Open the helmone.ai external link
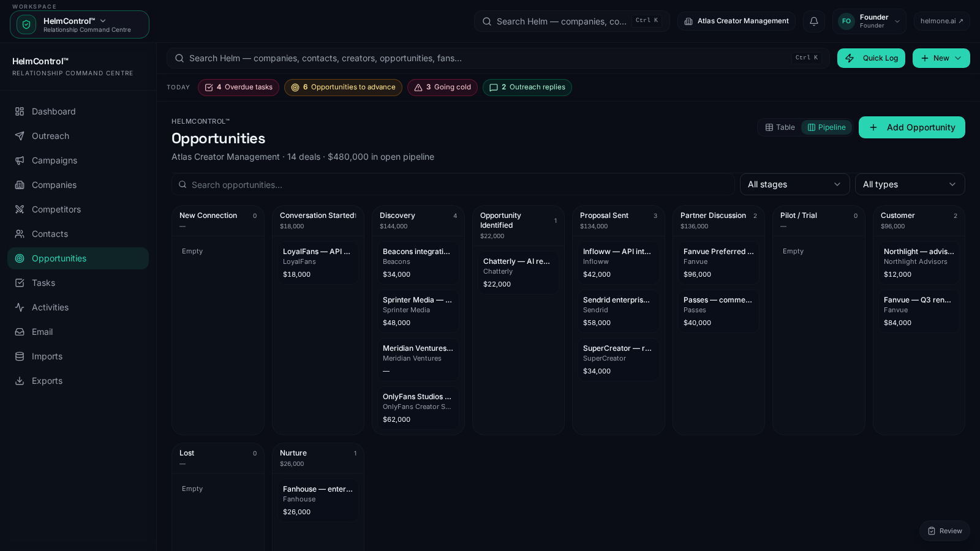 tap(942, 21)
